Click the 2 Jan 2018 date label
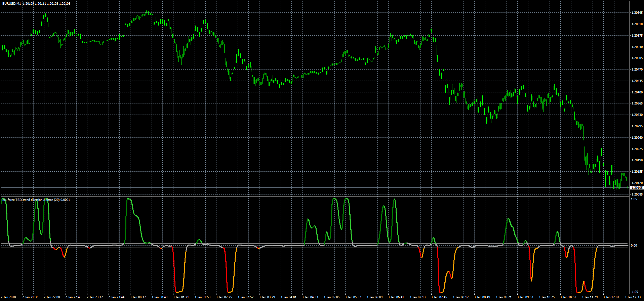The width and height of the screenshot is (644, 301). click(8, 297)
